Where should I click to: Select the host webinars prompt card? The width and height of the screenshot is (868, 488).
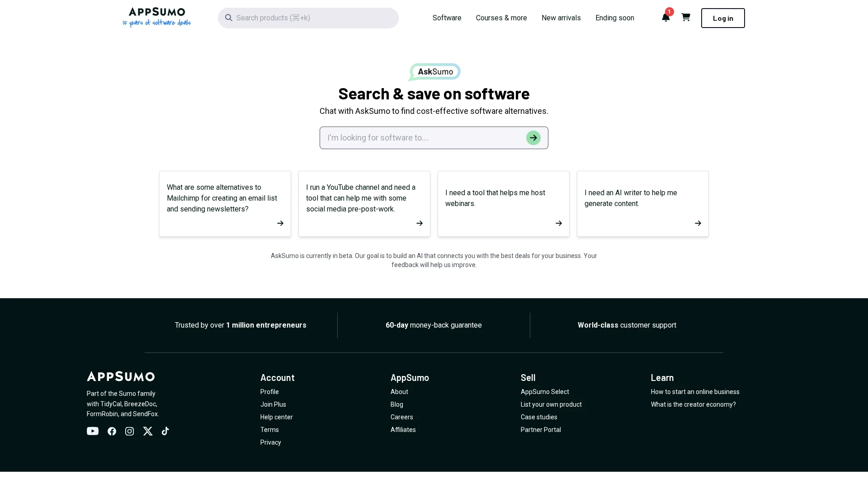click(x=504, y=204)
